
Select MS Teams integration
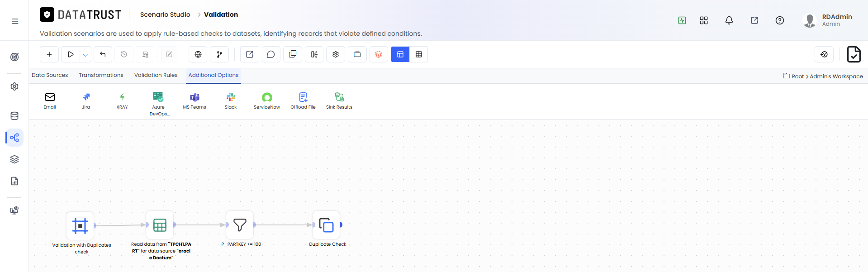tap(194, 100)
